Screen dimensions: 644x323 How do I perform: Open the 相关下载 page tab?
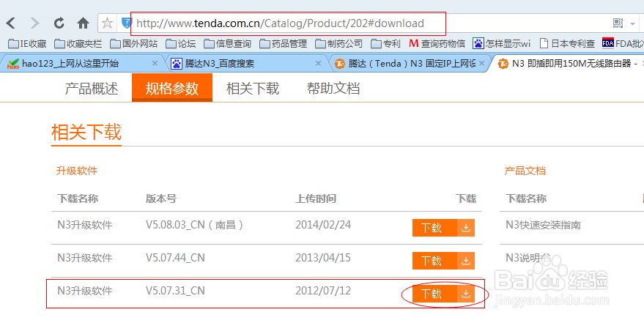pos(253,88)
